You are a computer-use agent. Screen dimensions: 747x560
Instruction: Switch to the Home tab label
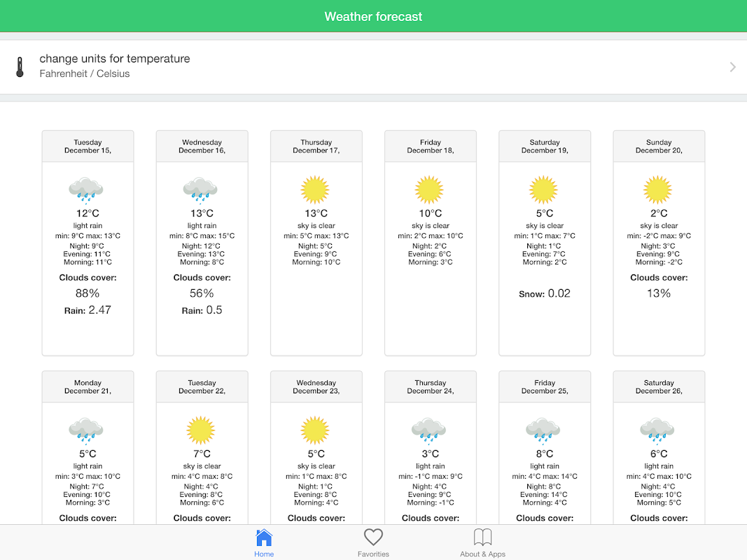tap(264, 554)
